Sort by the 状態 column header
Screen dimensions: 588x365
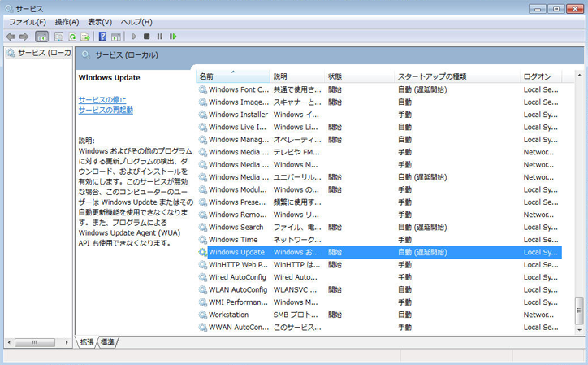[359, 76]
